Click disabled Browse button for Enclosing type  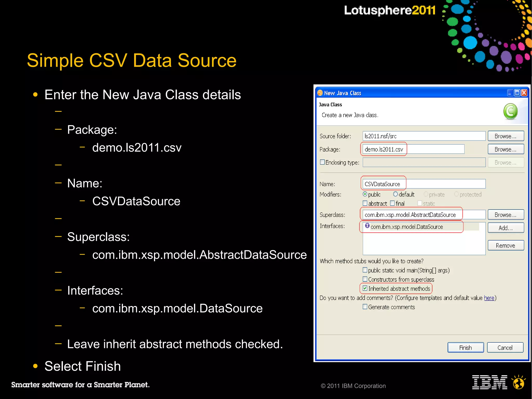coord(506,162)
